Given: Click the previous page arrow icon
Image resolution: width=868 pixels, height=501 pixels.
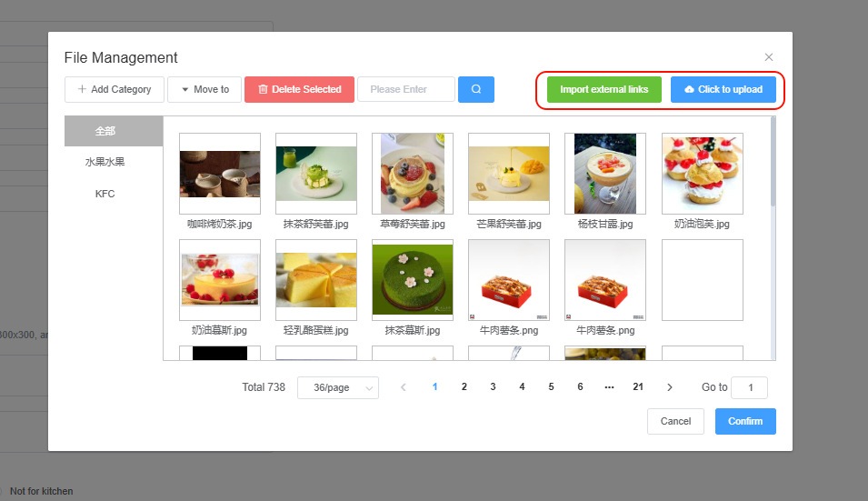Looking at the screenshot, I should [404, 387].
